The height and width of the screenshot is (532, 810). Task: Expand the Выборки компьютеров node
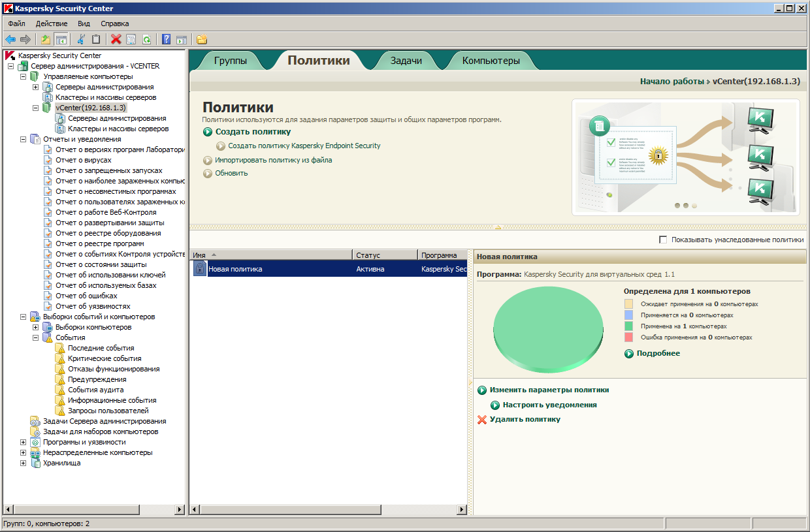click(35, 327)
